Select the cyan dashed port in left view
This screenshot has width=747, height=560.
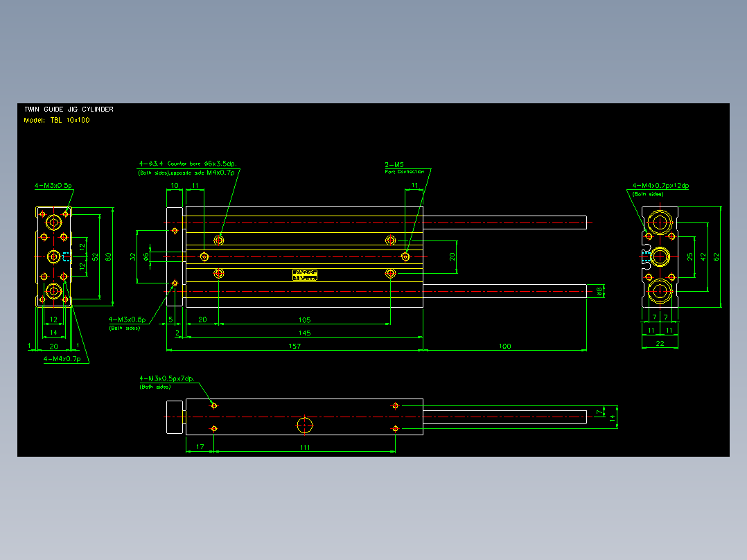click(x=67, y=256)
